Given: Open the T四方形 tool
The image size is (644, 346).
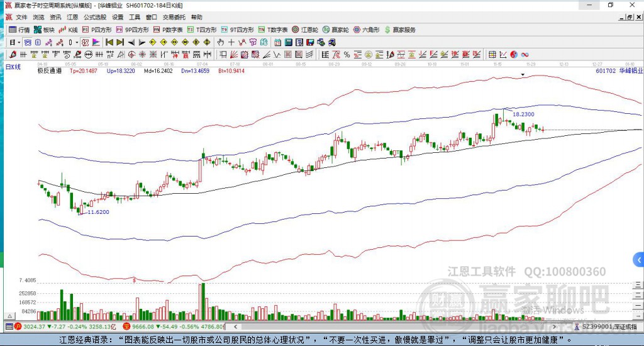Looking at the screenshot, I should coord(202,30).
